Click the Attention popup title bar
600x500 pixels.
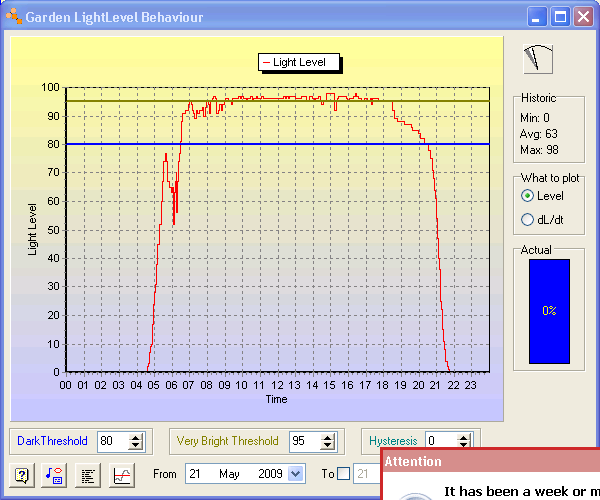click(x=490, y=461)
